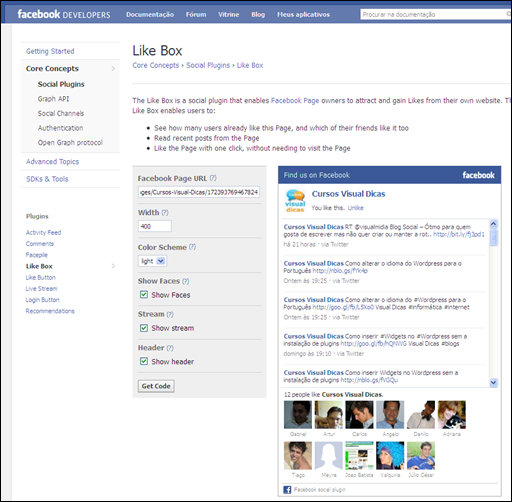This screenshot has height=502, width=512.
Task: Click the Facebook social plugin icon
Action: point(287,489)
